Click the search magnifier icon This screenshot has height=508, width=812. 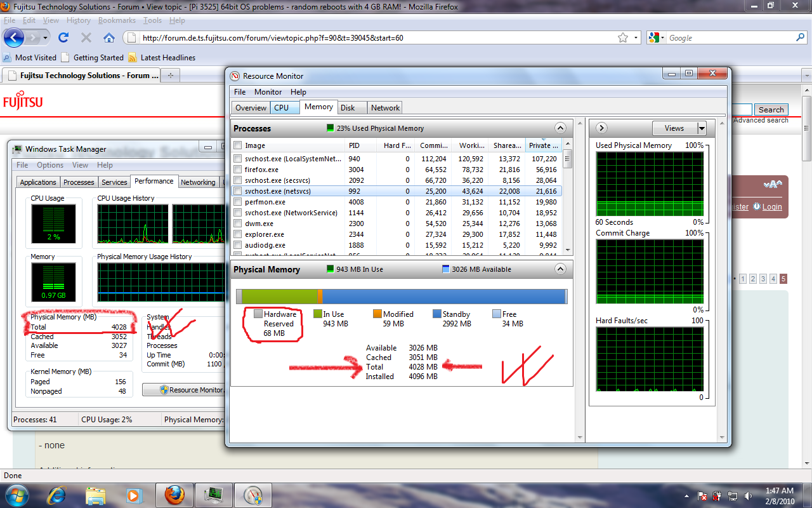[x=801, y=37]
